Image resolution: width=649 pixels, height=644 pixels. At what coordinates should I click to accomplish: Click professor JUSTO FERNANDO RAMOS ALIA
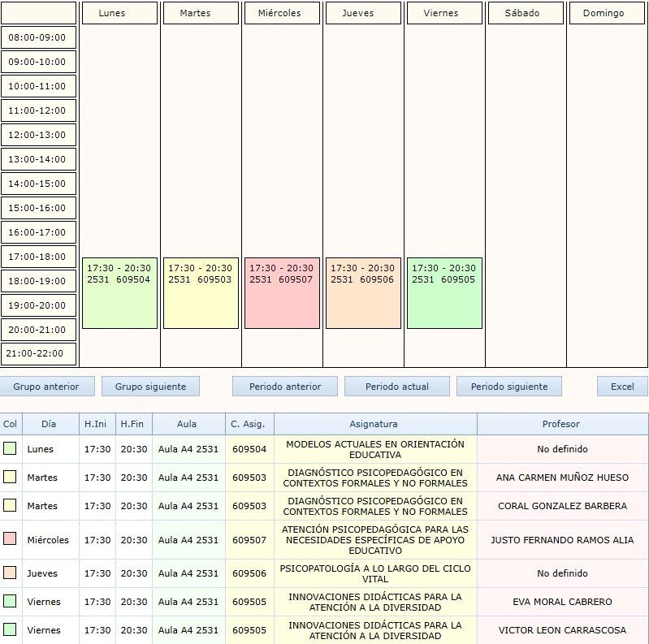click(x=563, y=540)
